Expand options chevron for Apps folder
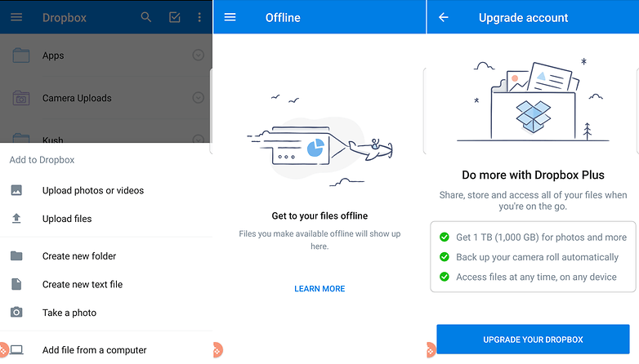Image resolution: width=639 pixels, height=364 pixels. (198, 55)
